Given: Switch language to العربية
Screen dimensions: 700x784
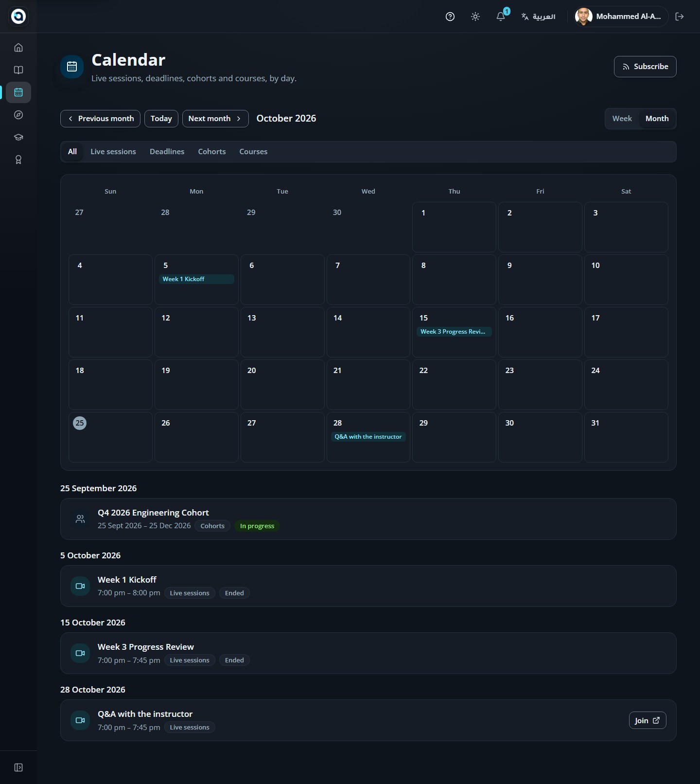Looking at the screenshot, I should (x=538, y=17).
